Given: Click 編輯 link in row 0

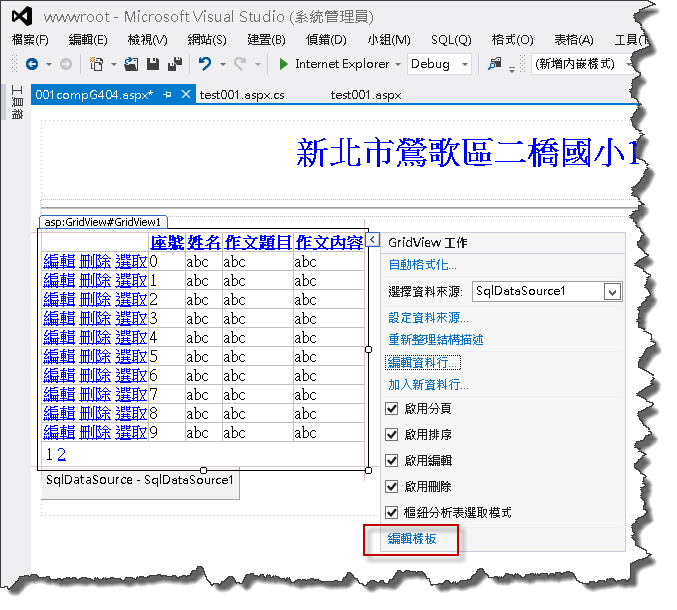Looking at the screenshot, I should coord(59,262).
